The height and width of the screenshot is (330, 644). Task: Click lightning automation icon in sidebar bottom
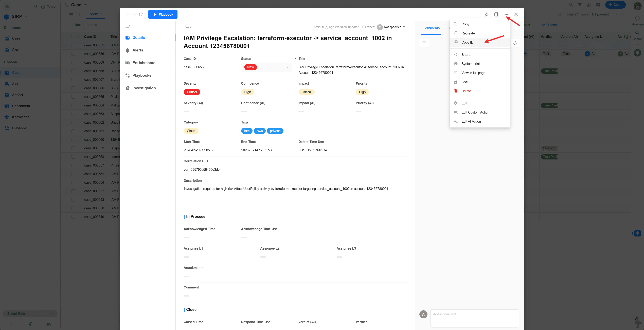tap(30, 324)
